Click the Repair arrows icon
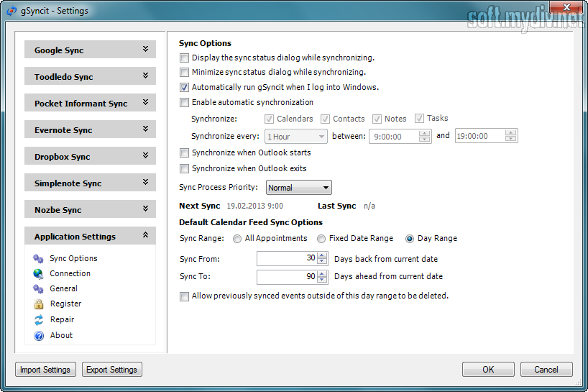The height and width of the screenshot is (392, 588). [39, 319]
